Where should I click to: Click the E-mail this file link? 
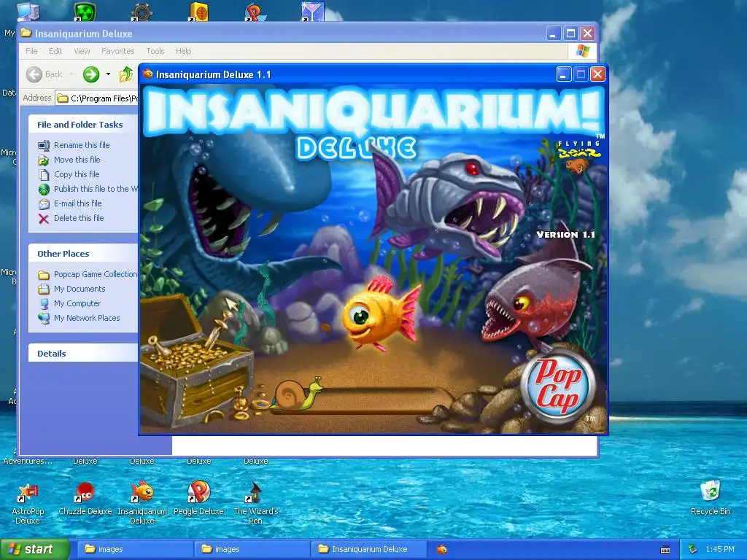77,203
